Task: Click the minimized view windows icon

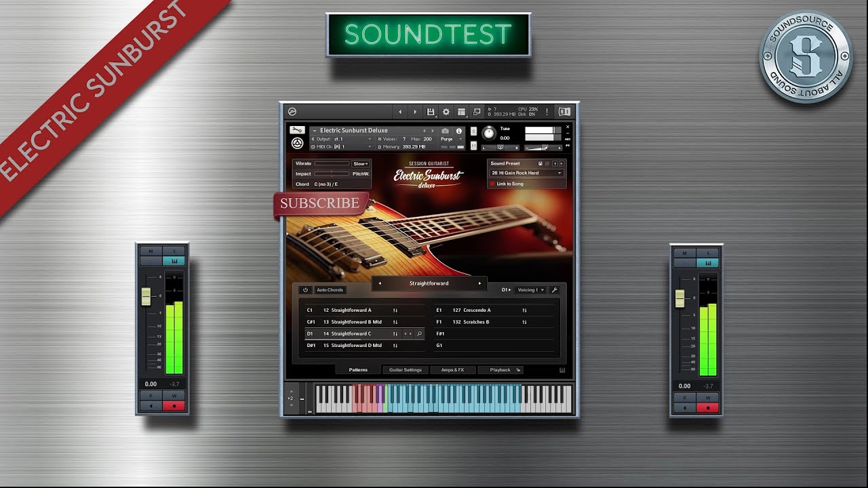Action: pyautogui.click(x=477, y=112)
